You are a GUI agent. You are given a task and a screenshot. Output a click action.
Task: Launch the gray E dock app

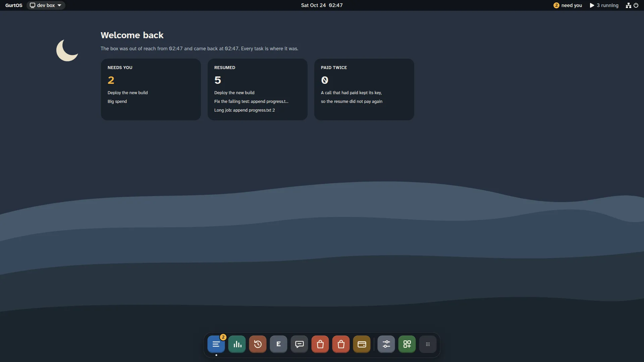pos(279,344)
